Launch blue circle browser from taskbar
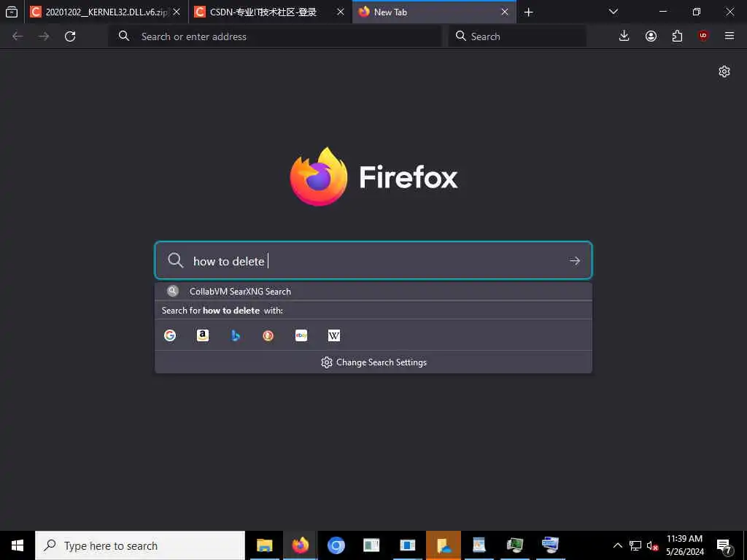 coord(336,545)
